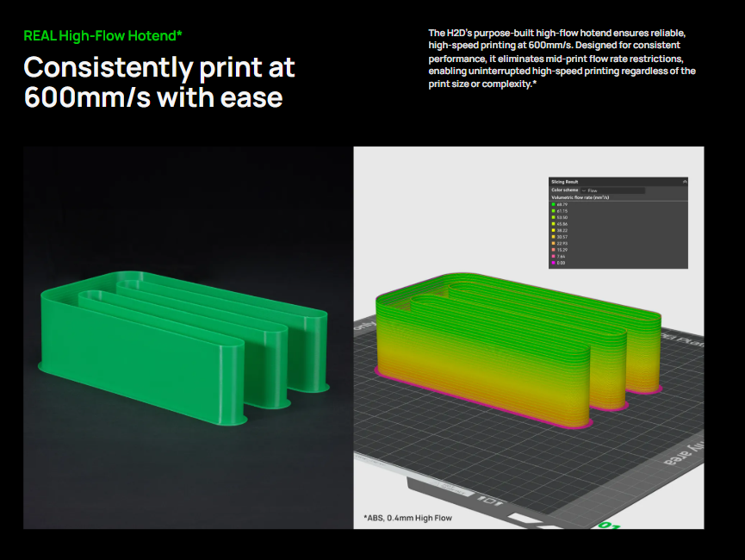This screenshot has width=745, height=560.
Task: Select the 53.50 flow rate legend value
Action: [562, 217]
